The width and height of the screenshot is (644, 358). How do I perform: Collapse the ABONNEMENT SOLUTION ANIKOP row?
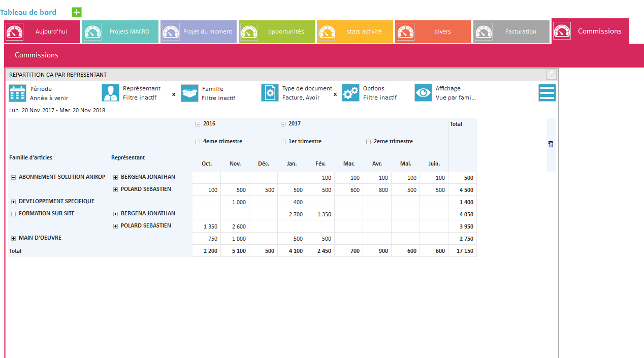tap(13, 177)
